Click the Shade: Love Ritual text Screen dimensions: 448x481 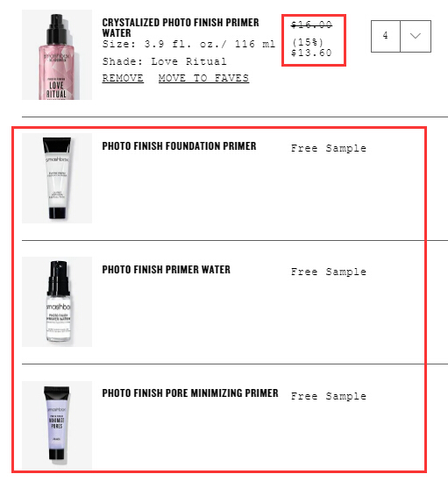tap(165, 61)
